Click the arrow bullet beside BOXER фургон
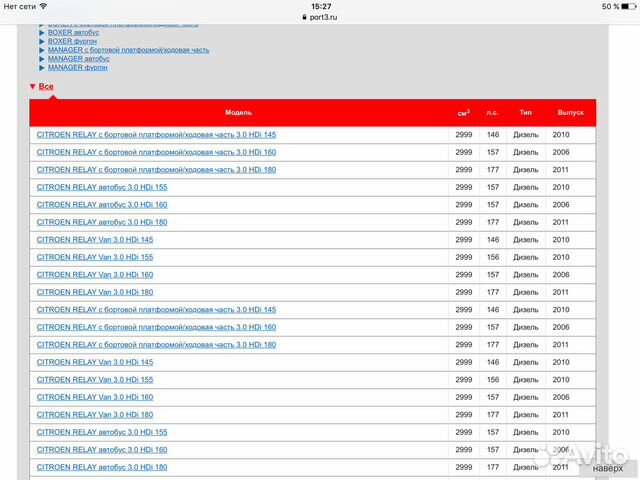This screenshot has height=480, width=640. click(x=42, y=41)
